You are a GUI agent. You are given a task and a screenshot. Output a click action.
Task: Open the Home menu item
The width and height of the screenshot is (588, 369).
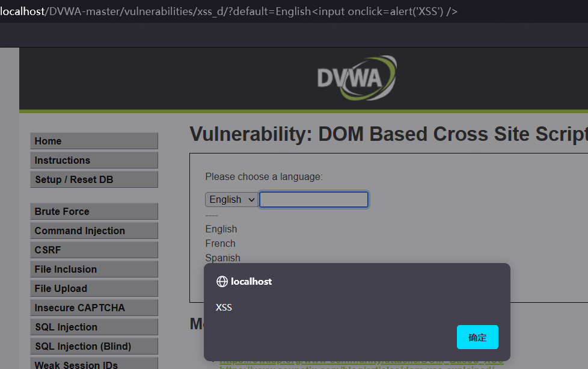click(x=94, y=141)
